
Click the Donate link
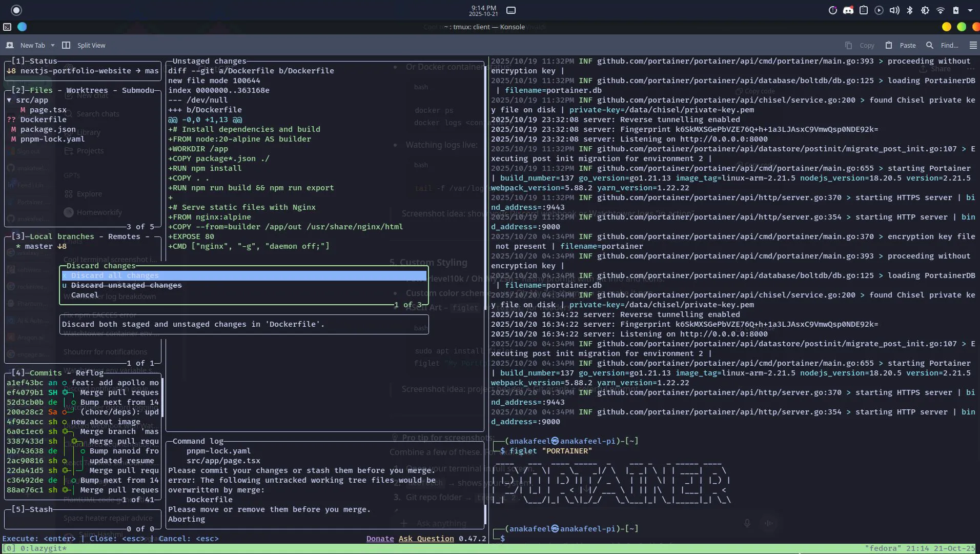[380, 539]
